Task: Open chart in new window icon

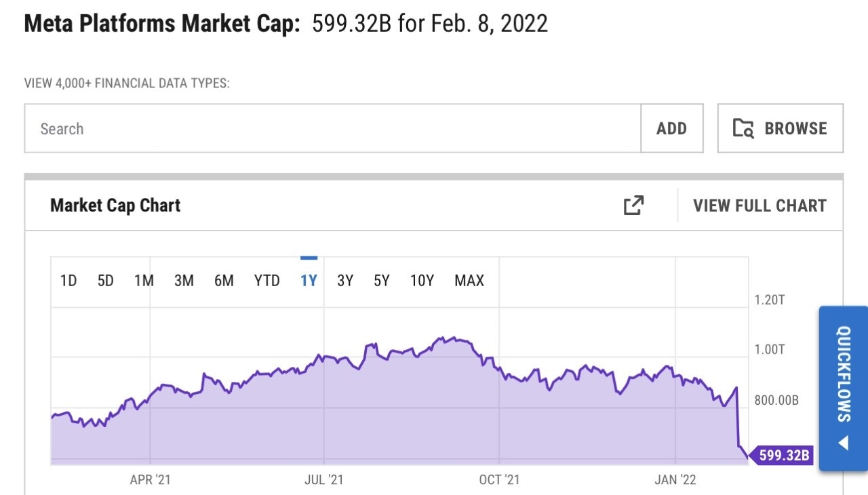Action: [x=633, y=205]
